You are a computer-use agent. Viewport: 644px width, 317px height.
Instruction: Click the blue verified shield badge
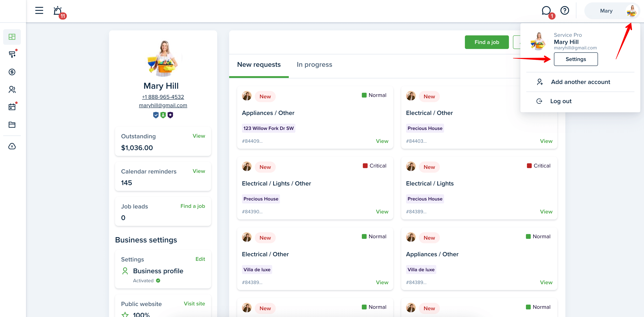click(x=156, y=115)
